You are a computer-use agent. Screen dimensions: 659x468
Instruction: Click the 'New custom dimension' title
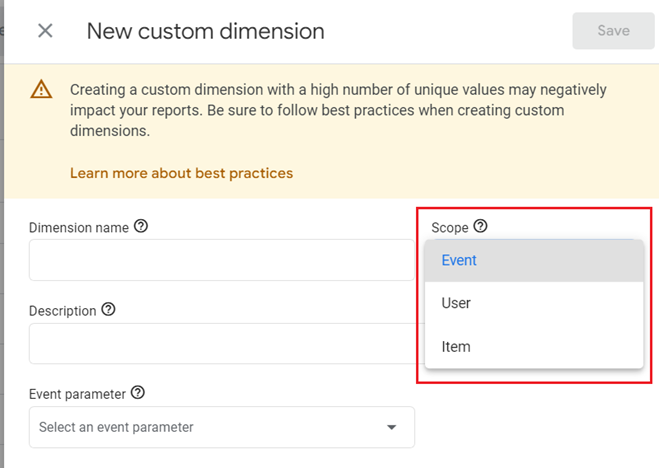tap(205, 31)
